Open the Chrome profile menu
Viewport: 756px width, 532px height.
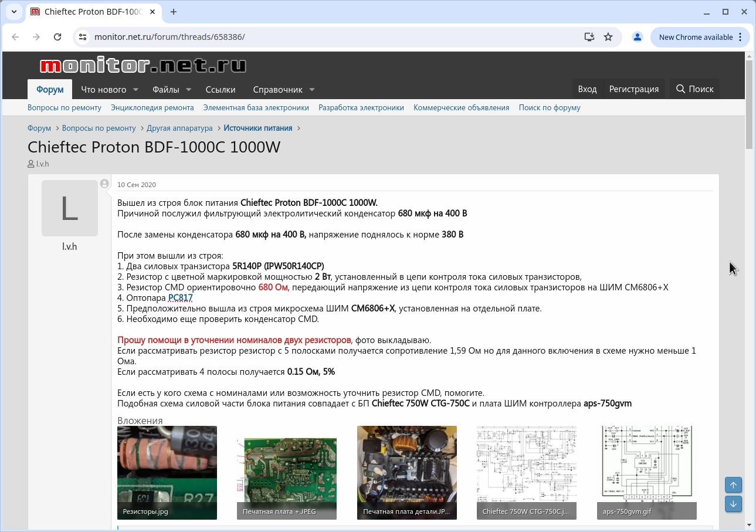[638, 37]
